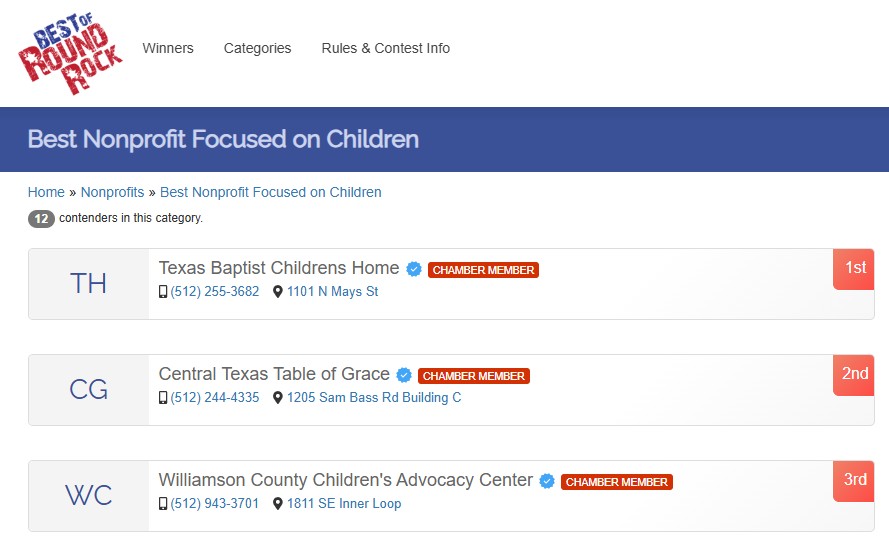
Task: Click map pin icon before 1101 N Mays St
Action: pos(278,292)
